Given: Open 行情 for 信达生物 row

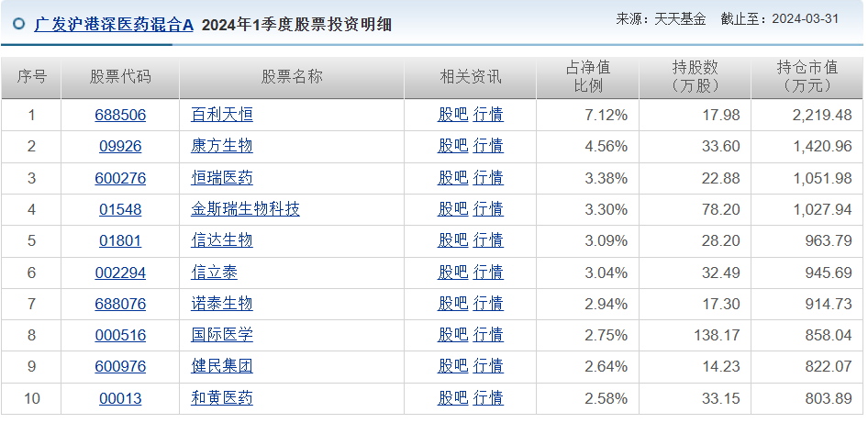Looking at the screenshot, I should click(x=488, y=240).
